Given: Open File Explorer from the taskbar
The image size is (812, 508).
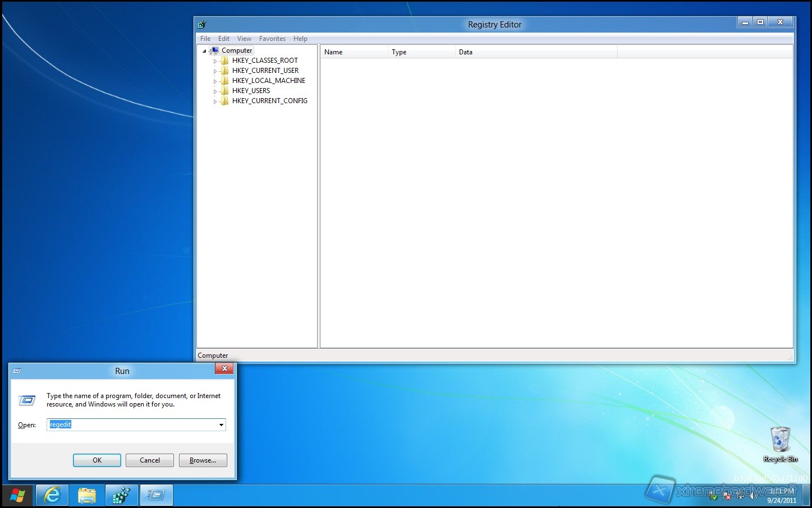Looking at the screenshot, I should [x=87, y=495].
